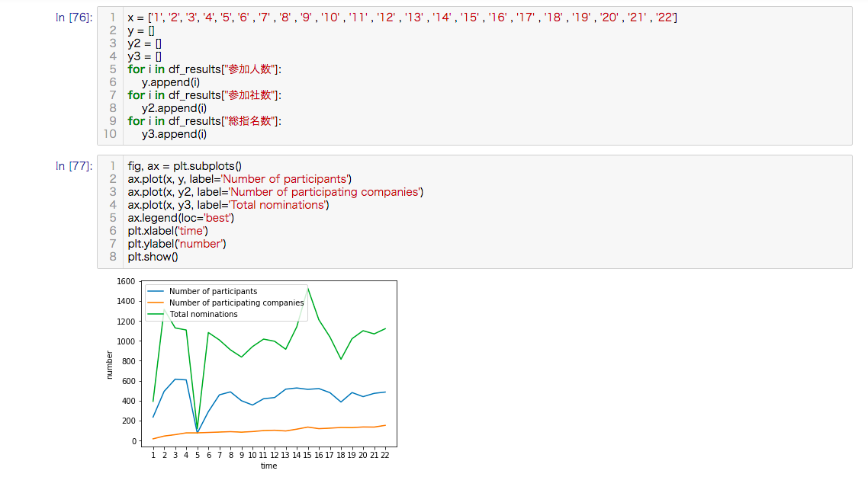
Task: Click ax.plot line labeled 'Number of participants'
Action: pos(240,179)
